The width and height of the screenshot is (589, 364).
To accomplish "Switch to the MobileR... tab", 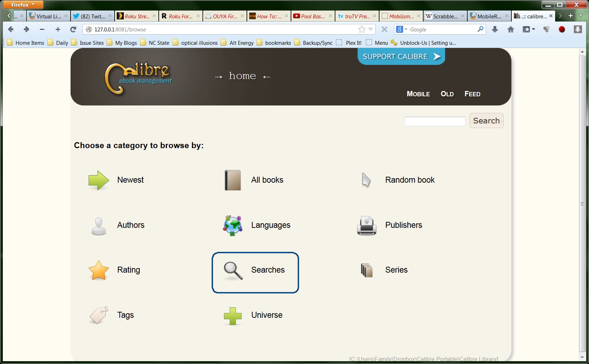I will [x=489, y=16].
